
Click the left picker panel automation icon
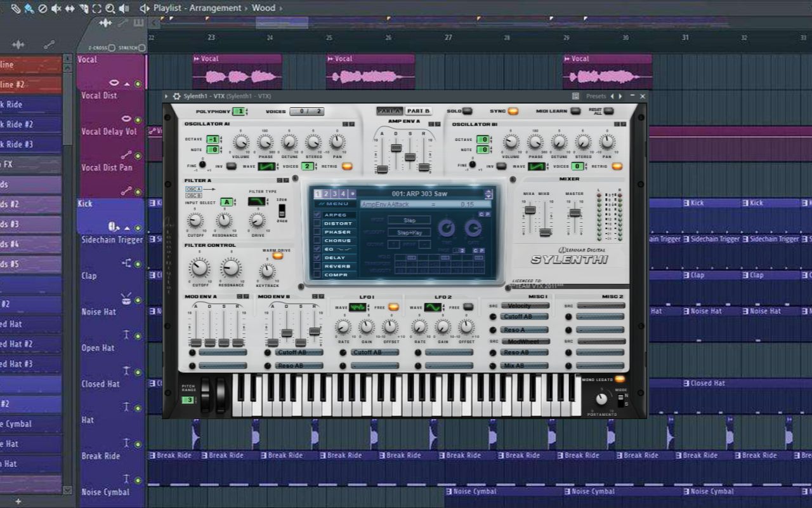click(x=49, y=44)
